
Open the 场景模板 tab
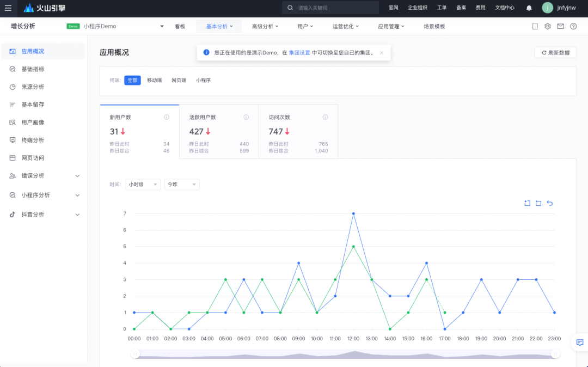coord(434,26)
